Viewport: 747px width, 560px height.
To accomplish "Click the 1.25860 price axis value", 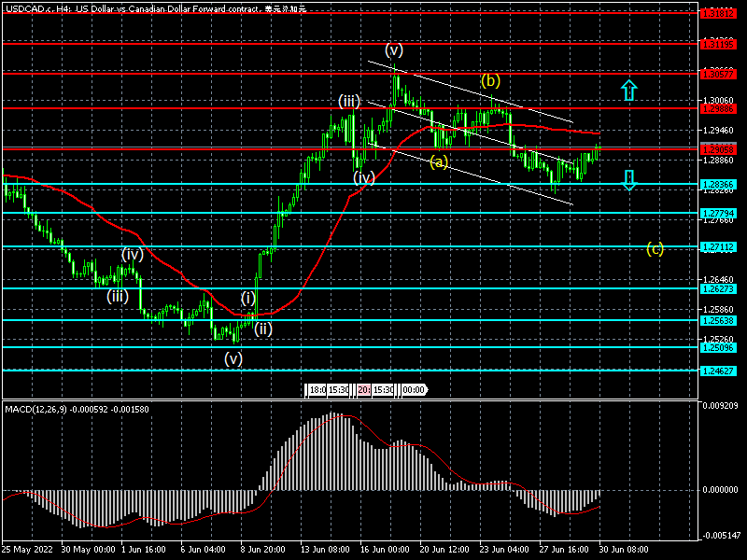I will 718,310.
